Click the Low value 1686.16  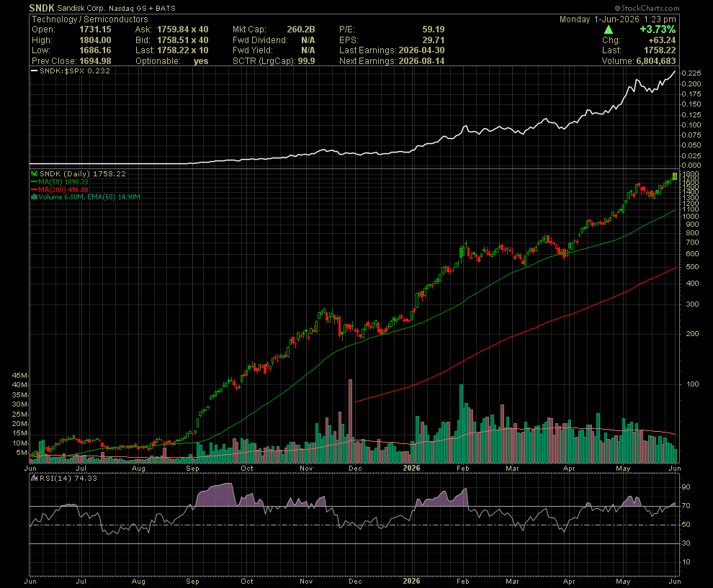(95, 50)
